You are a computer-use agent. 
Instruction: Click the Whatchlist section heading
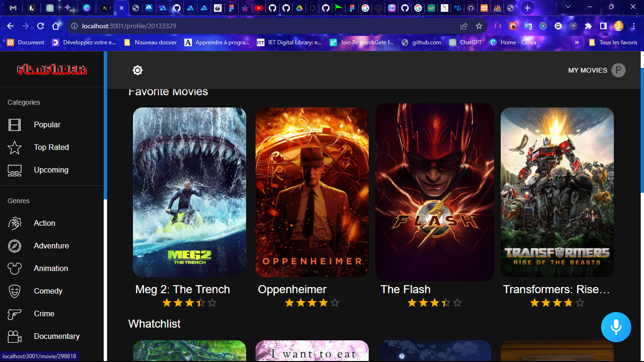pos(154,324)
